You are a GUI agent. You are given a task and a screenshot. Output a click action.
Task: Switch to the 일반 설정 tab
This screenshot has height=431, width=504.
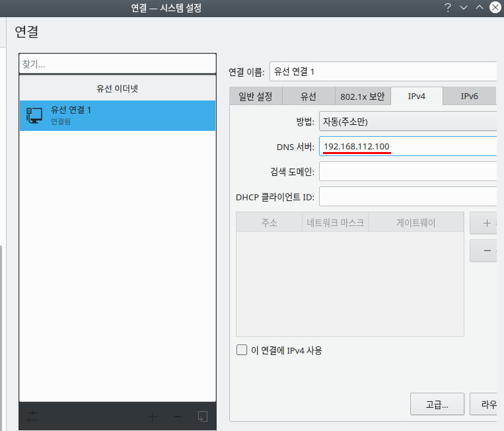[256, 97]
